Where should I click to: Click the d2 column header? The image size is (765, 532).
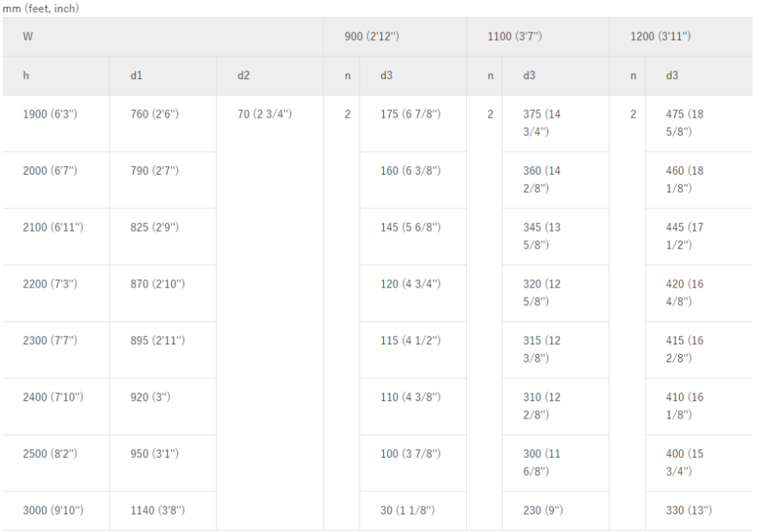point(244,75)
